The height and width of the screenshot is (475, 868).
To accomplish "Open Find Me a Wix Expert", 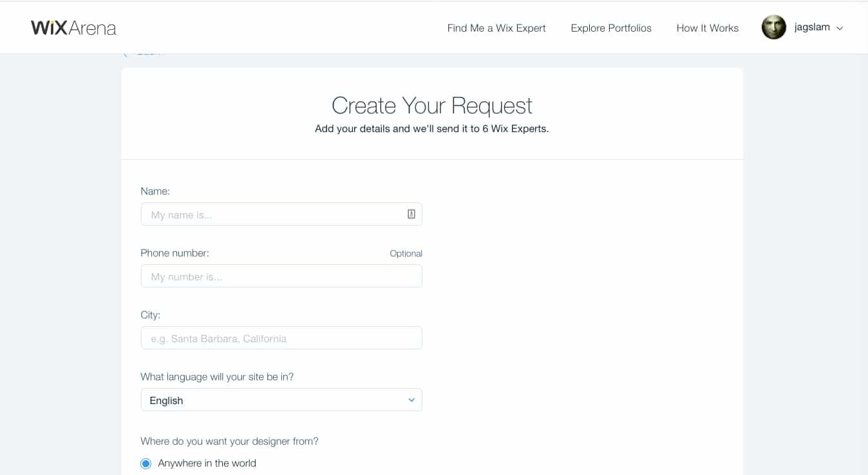I will point(496,28).
